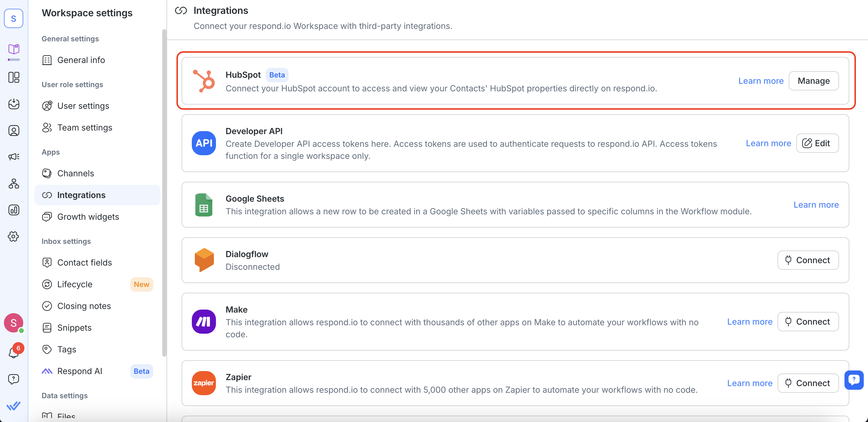Open the Inbox icon in the sidebar
868x422 pixels.
click(x=14, y=104)
